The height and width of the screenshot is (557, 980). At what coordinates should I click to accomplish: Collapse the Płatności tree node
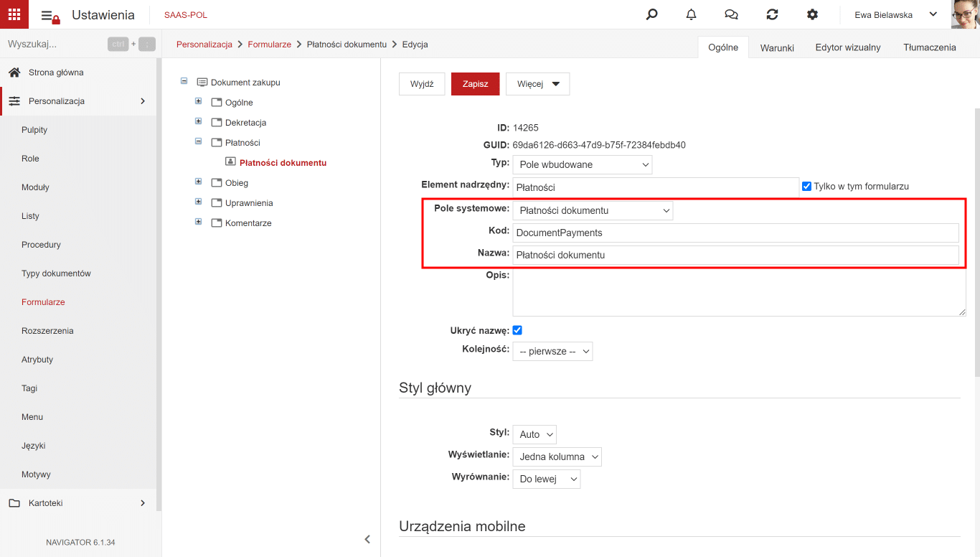coord(199,141)
